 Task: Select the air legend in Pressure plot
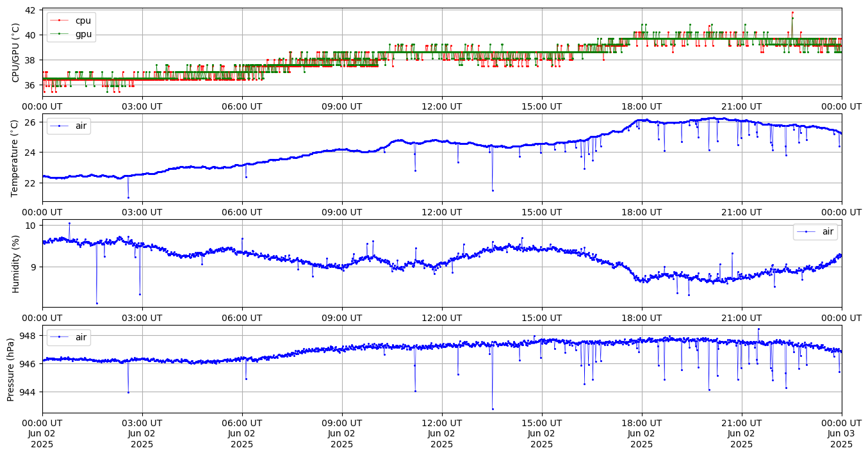coord(69,336)
